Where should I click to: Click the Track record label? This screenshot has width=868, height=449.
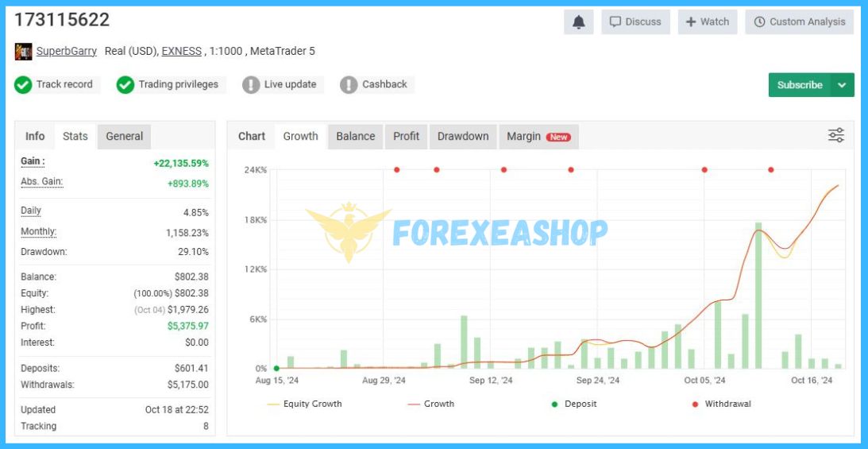[64, 85]
